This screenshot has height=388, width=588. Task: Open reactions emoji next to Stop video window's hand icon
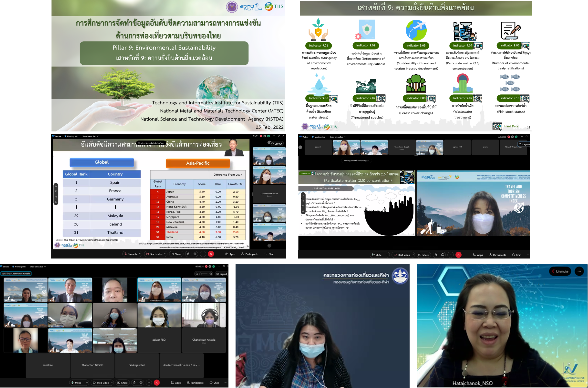(x=141, y=383)
